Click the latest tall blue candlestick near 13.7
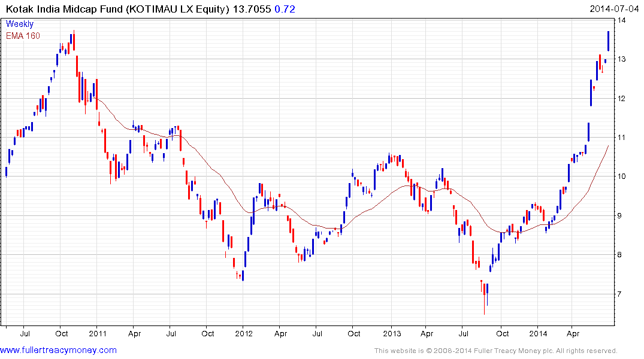 point(608,41)
